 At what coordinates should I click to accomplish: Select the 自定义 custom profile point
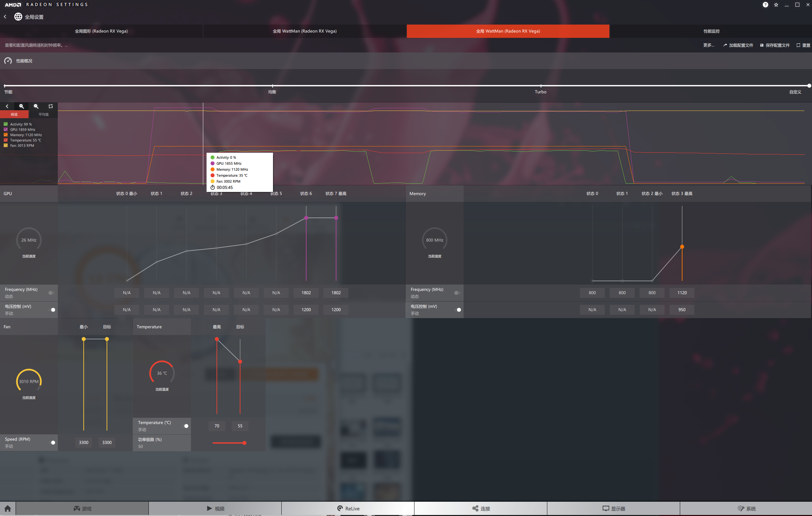click(x=809, y=86)
